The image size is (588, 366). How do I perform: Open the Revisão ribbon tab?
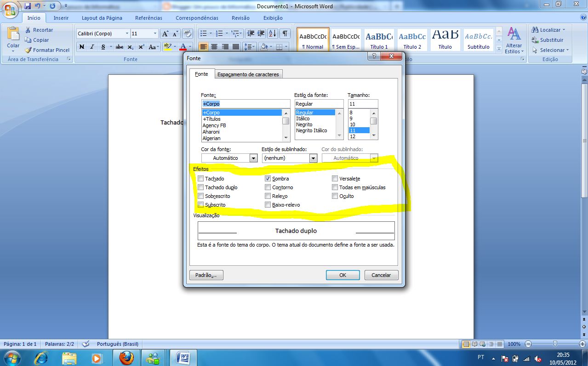coord(240,18)
